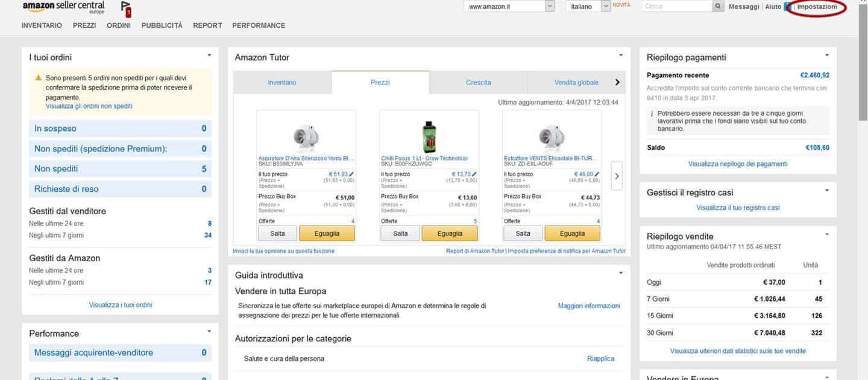Click Salta for Aspiratore D'Aria product

tap(278, 233)
